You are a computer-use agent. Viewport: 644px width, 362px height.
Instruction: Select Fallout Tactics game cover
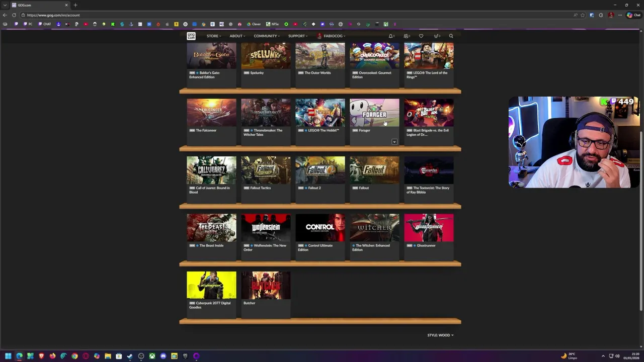pyautogui.click(x=266, y=170)
